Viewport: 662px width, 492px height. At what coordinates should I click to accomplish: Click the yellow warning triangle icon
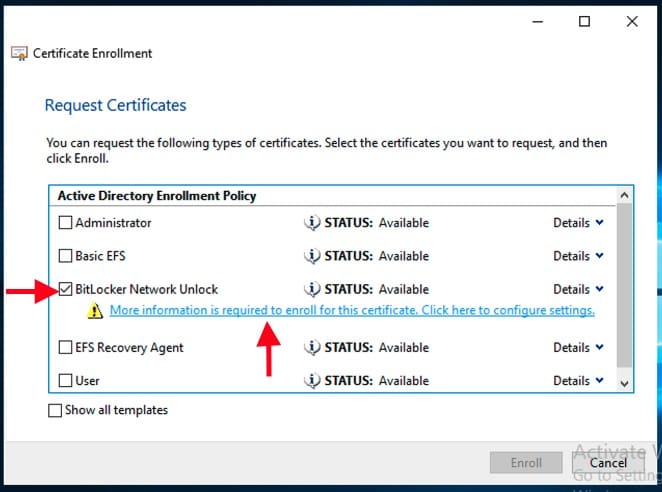pyautogui.click(x=95, y=311)
